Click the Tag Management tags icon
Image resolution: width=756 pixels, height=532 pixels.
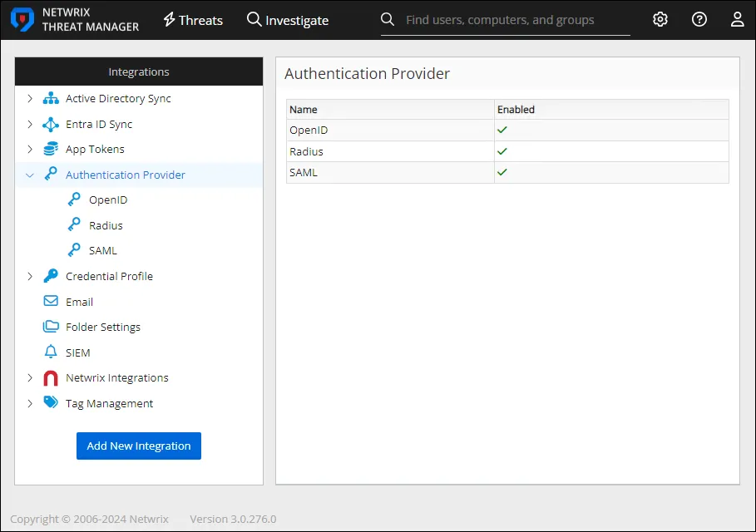pos(51,401)
